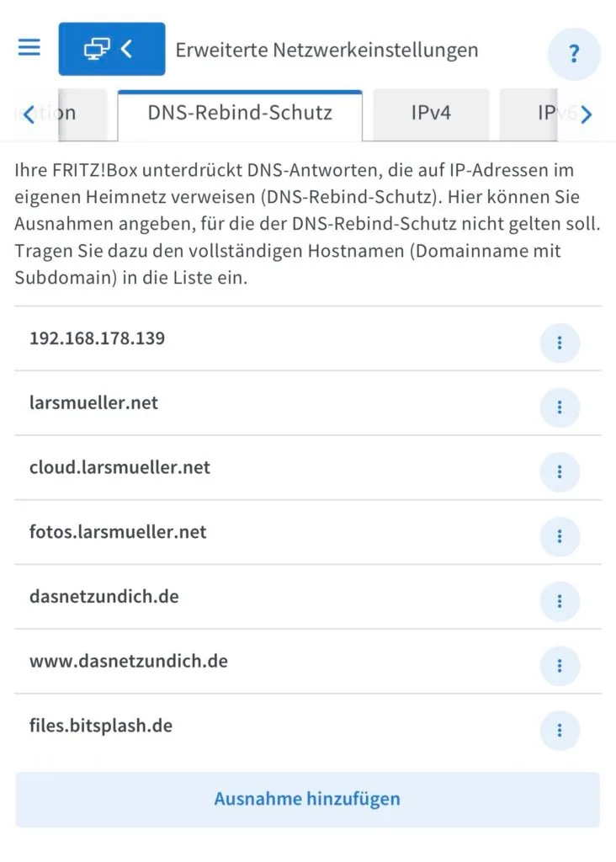Open options menu for files.bitsplash.de
Screen dimensions: 616x862
click(560, 730)
